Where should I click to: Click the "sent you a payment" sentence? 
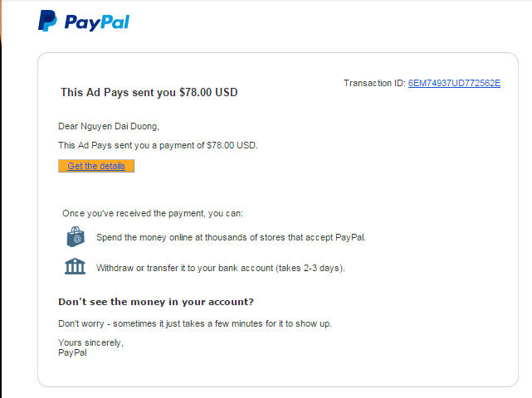pos(158,145)
